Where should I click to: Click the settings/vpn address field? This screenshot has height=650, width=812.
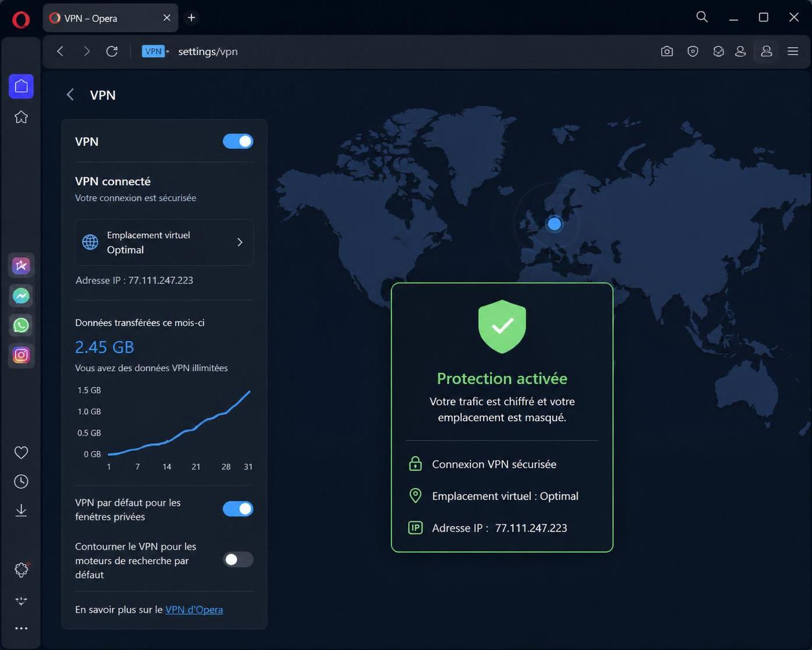208,52
